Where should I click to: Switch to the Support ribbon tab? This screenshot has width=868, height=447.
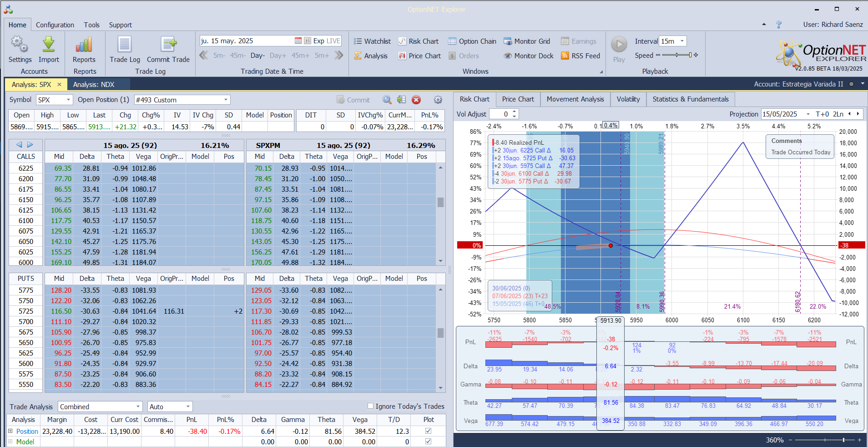point(121,25)
